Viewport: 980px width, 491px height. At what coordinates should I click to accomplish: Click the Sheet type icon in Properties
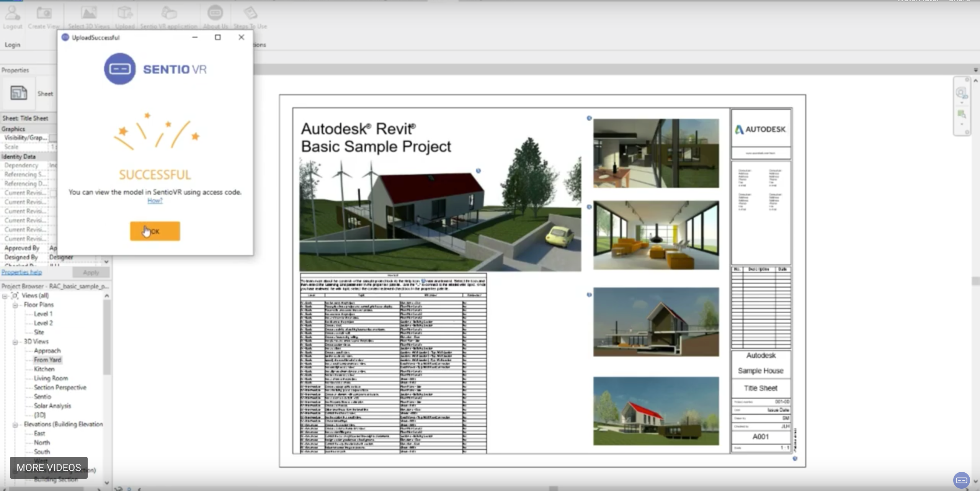tap(18, 93)
